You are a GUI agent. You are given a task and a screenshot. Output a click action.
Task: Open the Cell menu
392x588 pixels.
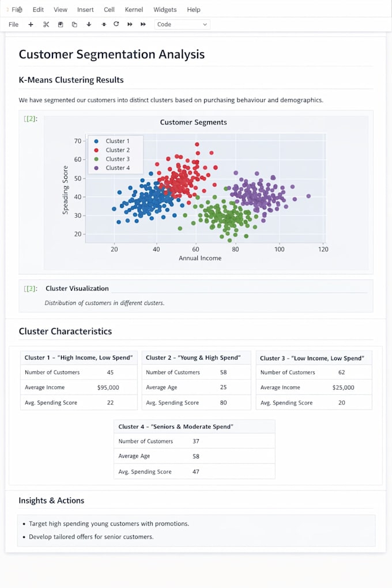pos(109,10)
